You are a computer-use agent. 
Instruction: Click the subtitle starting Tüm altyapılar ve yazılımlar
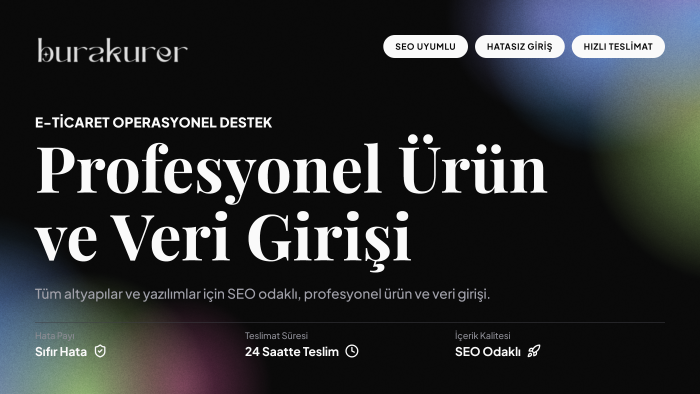click(262, 294)
